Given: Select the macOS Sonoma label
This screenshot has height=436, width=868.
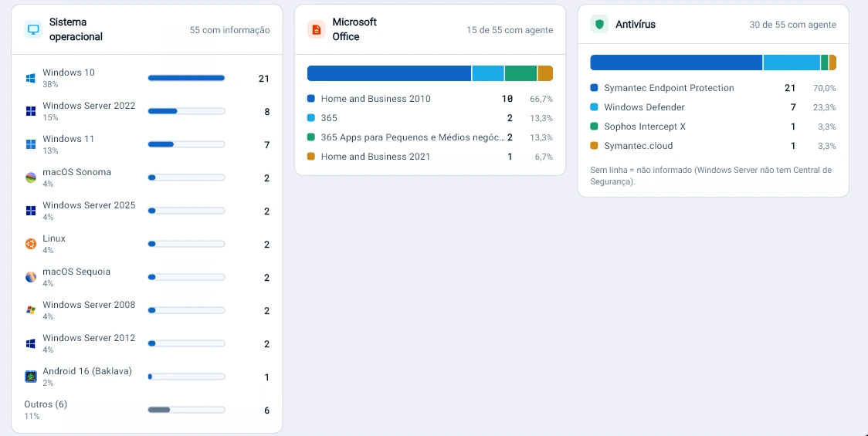Looking at the screenshot, I should (x=77, y=172).
